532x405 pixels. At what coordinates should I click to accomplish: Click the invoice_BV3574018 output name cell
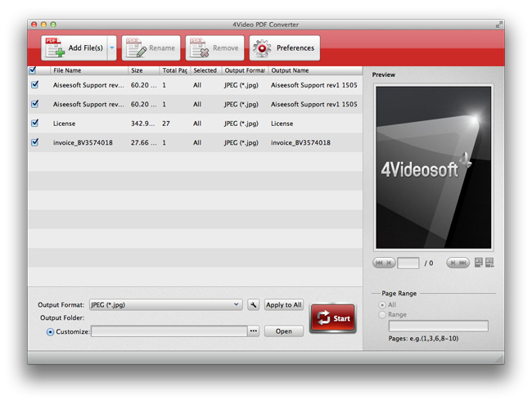300,143
